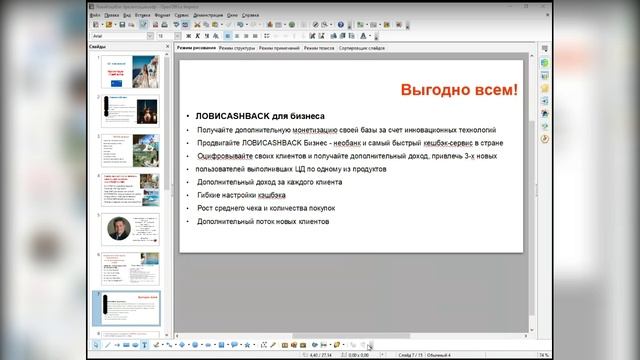Image resolution: width=640 pixels, height=360 pixels.
Task: Open the Fontwork gallery
Action: click(284, 345)
